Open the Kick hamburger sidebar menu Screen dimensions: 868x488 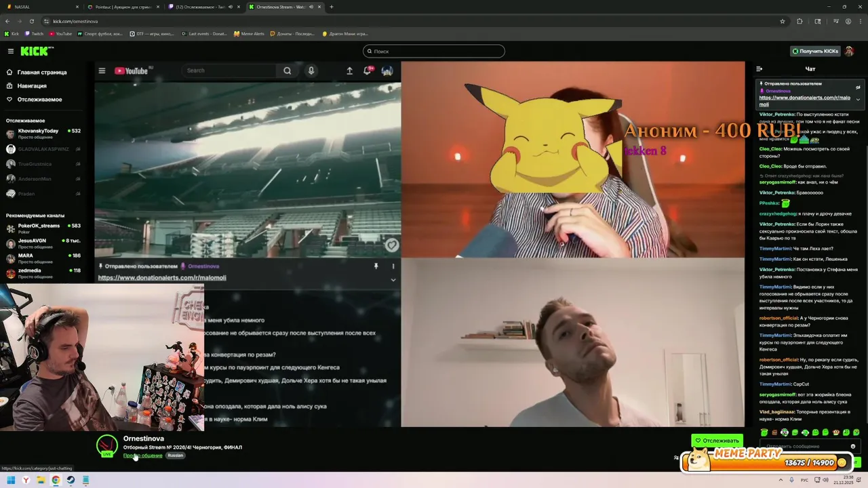pos(11,51)
